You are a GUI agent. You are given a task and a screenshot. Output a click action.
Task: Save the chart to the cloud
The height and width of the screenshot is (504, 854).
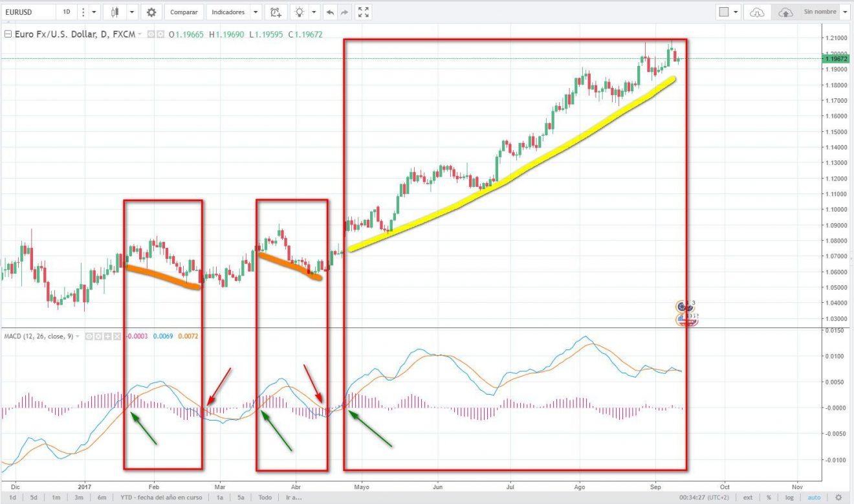785,12
